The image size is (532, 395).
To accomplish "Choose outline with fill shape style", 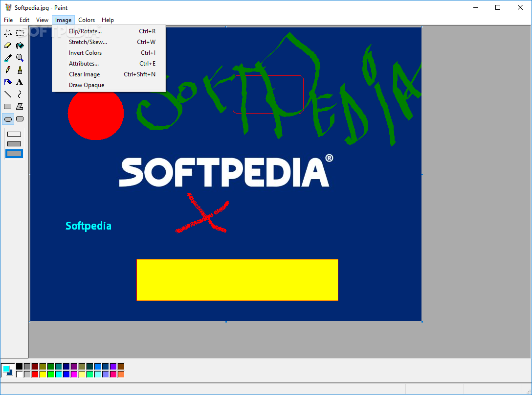I will click(14, 144).
